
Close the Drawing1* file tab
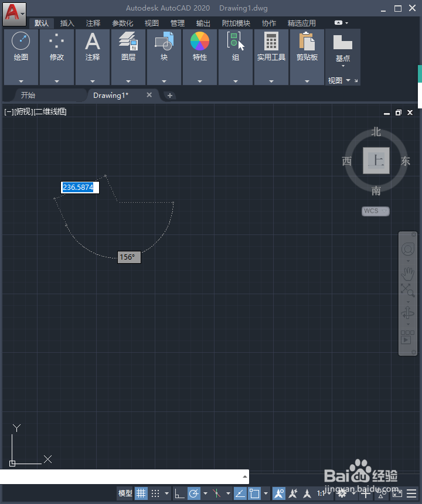point(149,95)
